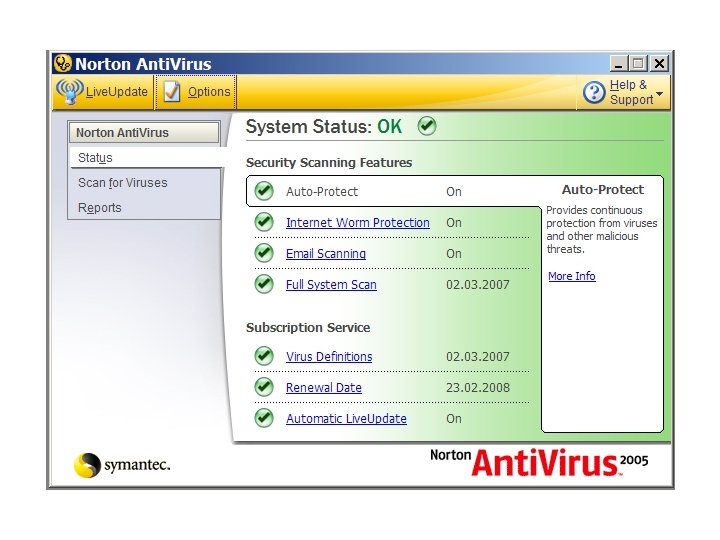Open the Email Scanning link
Viewport: 720px width, 540px height.
pos(326,253)
